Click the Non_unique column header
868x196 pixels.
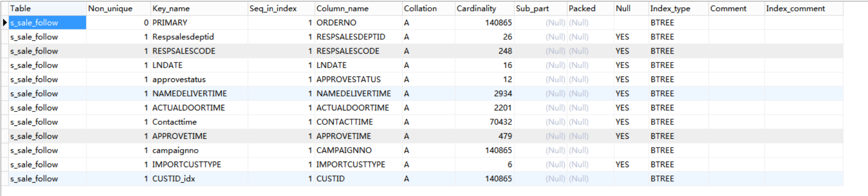click(118, 8)
